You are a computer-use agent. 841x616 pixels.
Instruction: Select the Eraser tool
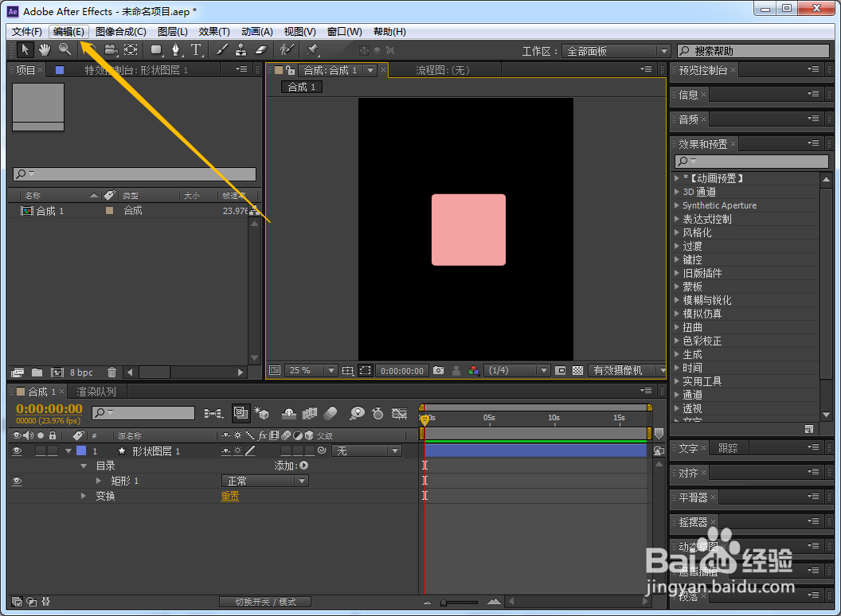pos(260,50)
